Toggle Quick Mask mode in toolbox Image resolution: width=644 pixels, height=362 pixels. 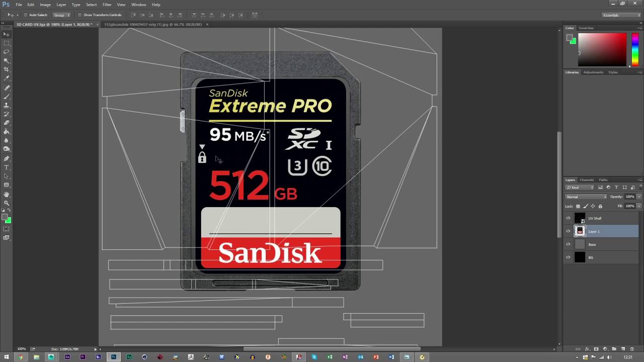tap(7, 229)
